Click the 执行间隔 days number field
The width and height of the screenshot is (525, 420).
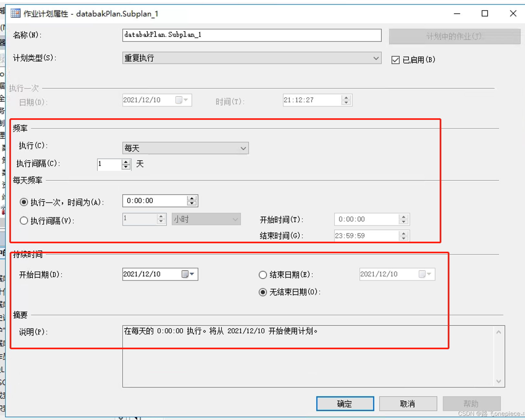[110, 164]
